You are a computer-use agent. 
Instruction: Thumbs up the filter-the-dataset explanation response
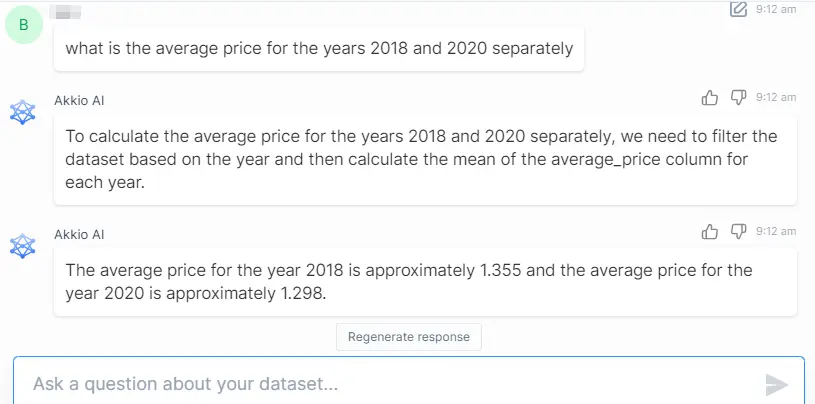[710, 97]
